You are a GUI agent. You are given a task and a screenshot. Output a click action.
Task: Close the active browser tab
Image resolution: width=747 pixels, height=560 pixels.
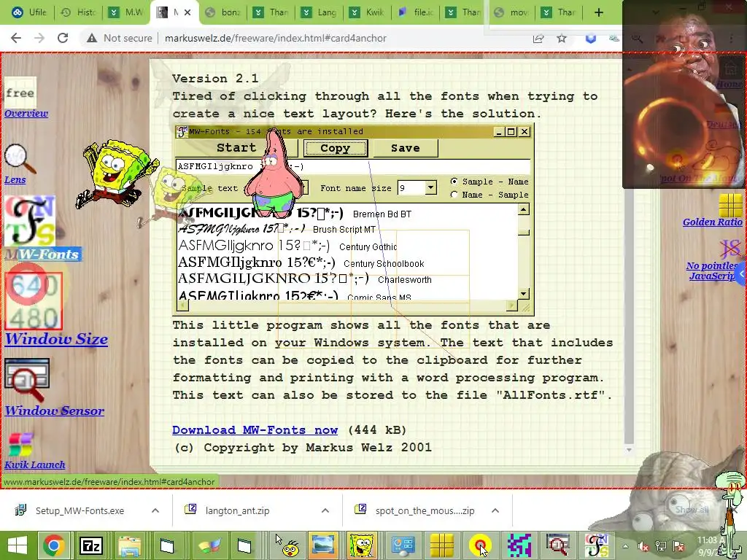click(187, 12)
